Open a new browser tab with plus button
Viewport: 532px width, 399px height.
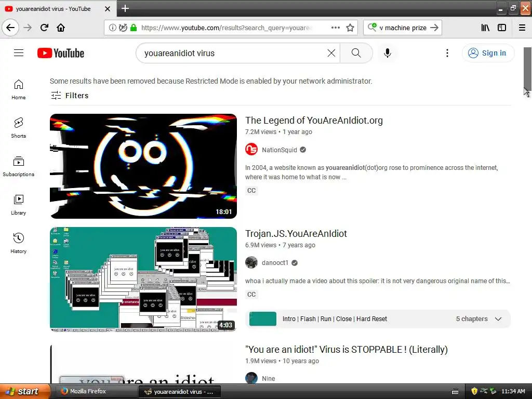pos(125,8)
